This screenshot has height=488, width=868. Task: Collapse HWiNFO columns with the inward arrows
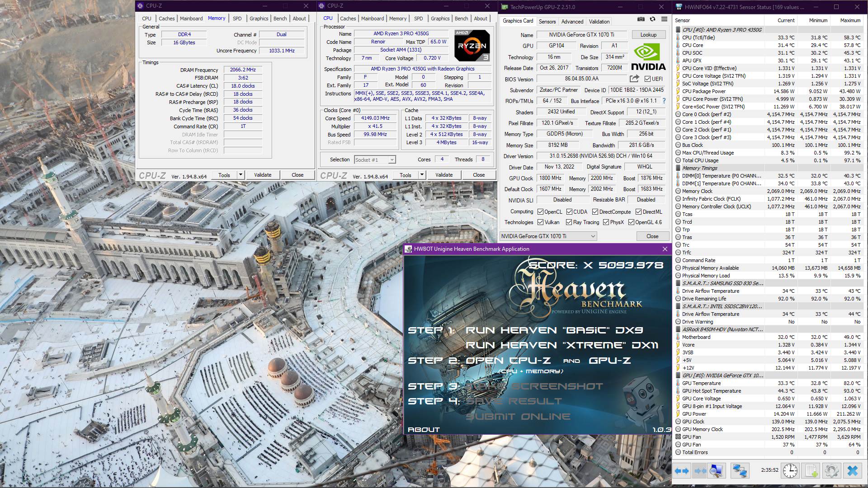coord(700,471)
